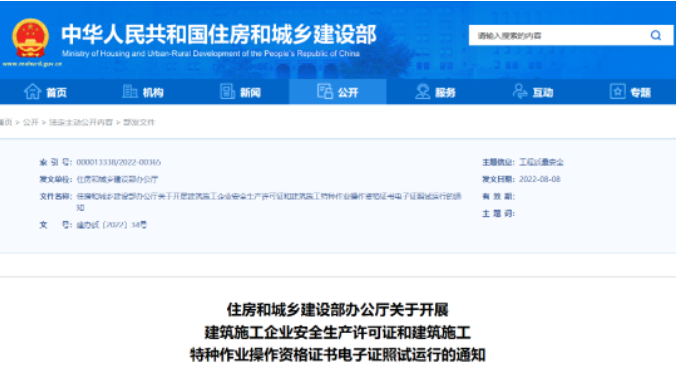Click title line ending 特种作业操作资格证书电子证照试运行的通知
Screen dimensions: 676x376
point(338,355)
